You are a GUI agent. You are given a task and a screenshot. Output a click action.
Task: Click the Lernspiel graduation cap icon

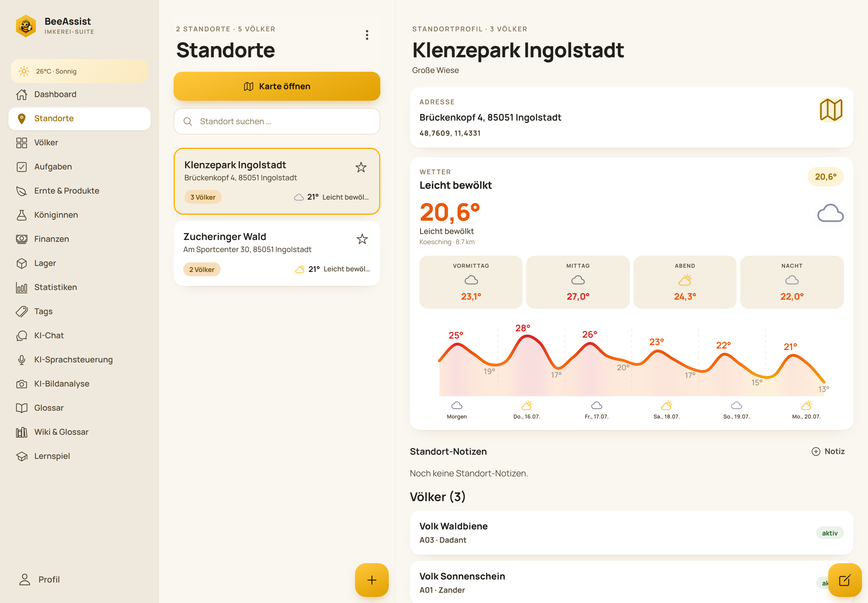(21, 456)
